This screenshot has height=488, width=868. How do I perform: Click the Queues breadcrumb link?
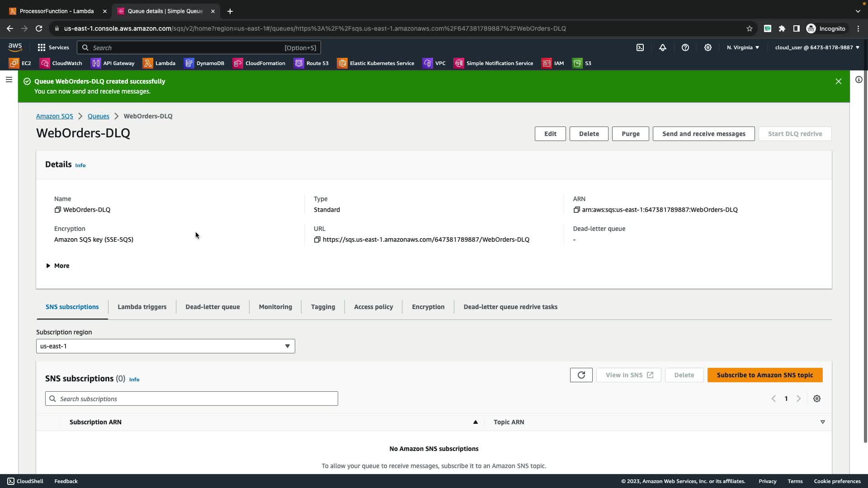click(98, 116)
